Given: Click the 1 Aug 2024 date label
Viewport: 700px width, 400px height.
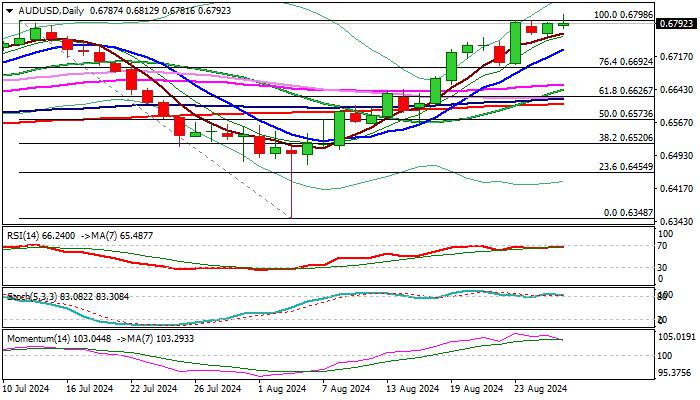Looking at the screenshot, I should point(283,388).
